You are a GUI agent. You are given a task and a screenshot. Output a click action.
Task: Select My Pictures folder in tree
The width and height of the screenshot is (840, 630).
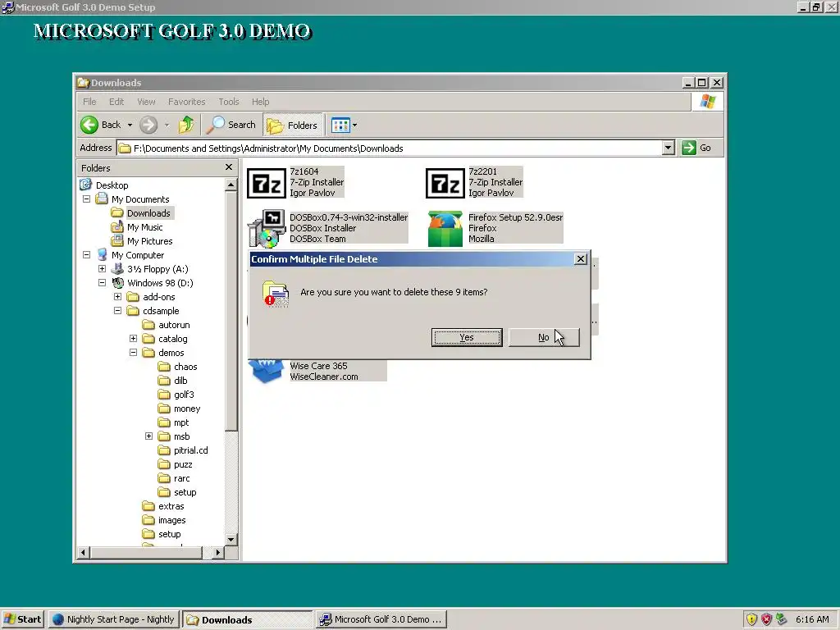(149, 241)
